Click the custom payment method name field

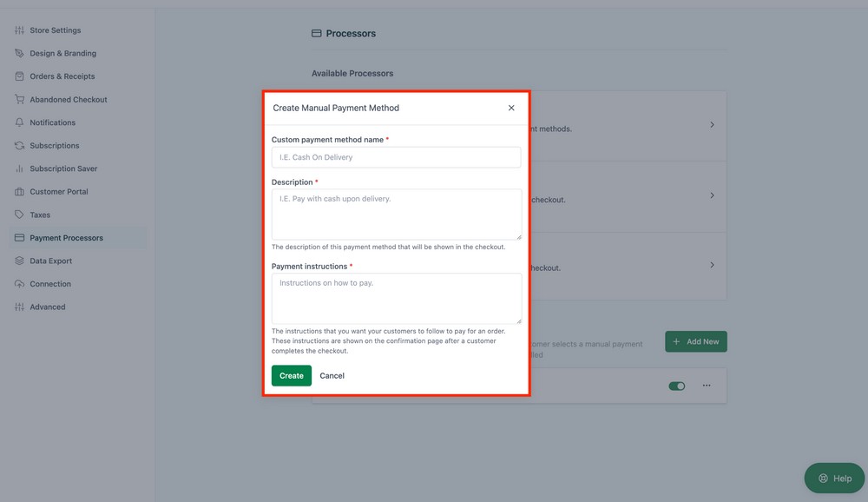(396, 157)
